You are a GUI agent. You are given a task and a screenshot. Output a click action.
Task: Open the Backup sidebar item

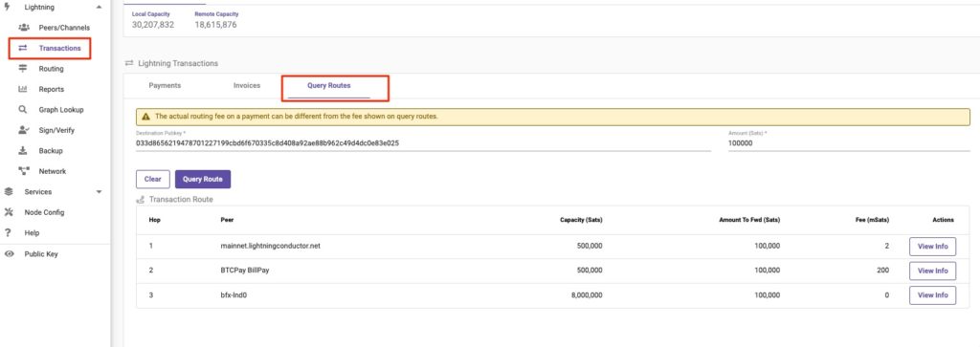(51, 151)
